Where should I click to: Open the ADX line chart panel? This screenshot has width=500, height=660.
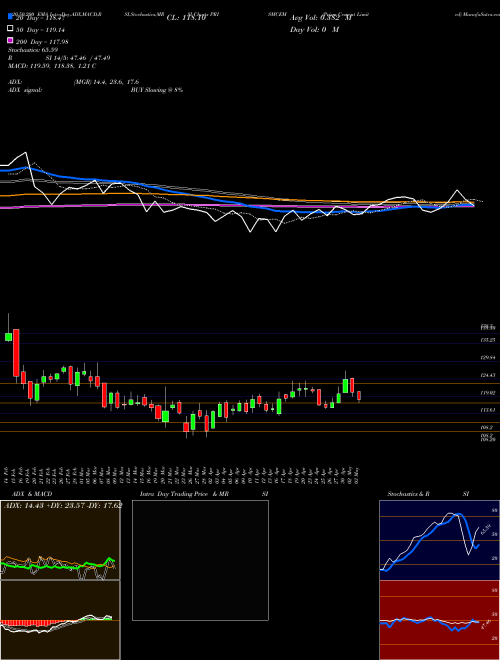(x=60, y=540)
